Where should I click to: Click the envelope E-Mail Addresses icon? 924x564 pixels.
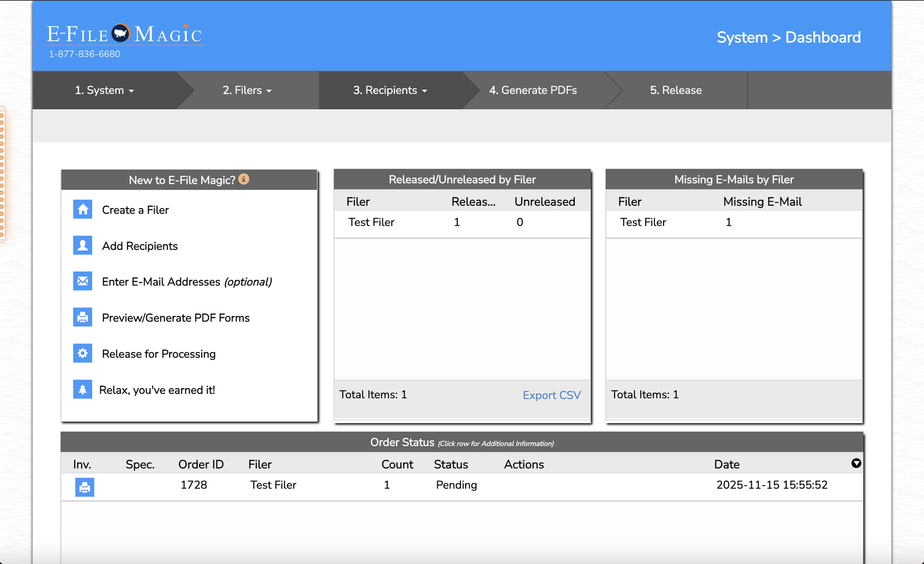pyautogui.click(x=83, y=281)
